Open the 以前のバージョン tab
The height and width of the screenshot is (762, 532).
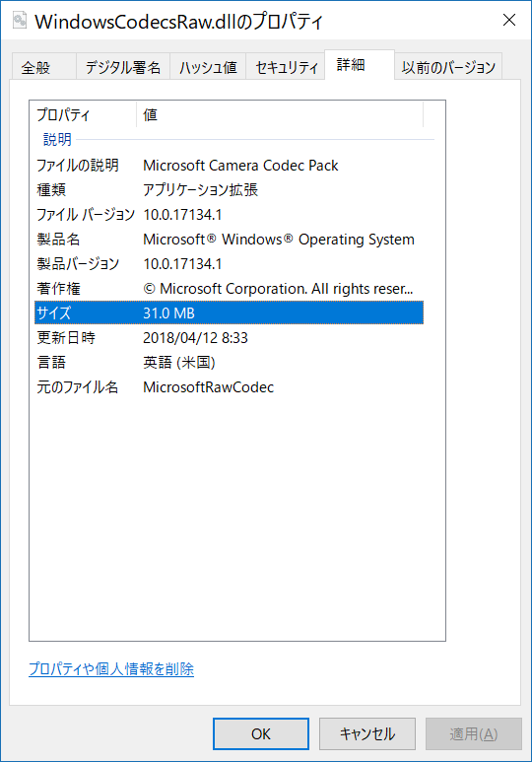pos(448,67)
